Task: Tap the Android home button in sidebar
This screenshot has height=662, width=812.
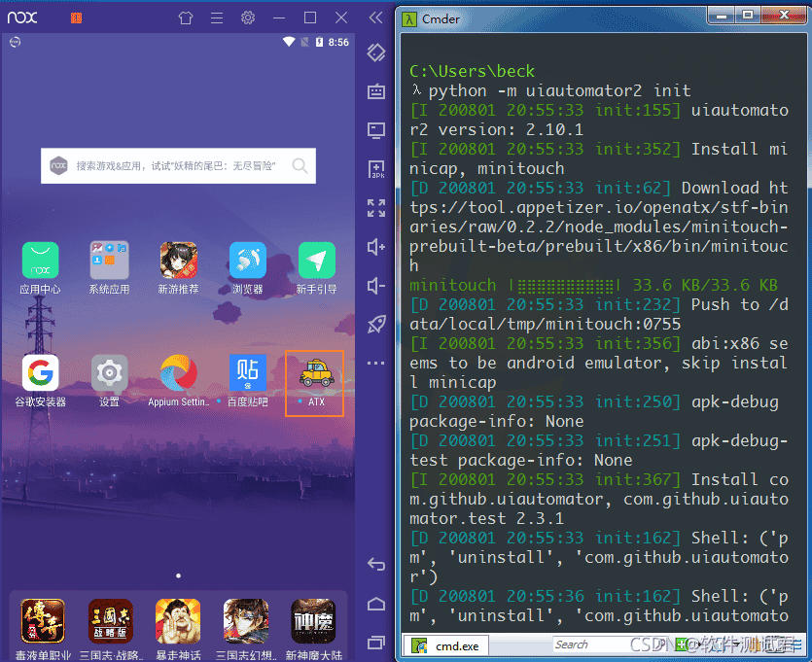Action: [x=376, y=604]
